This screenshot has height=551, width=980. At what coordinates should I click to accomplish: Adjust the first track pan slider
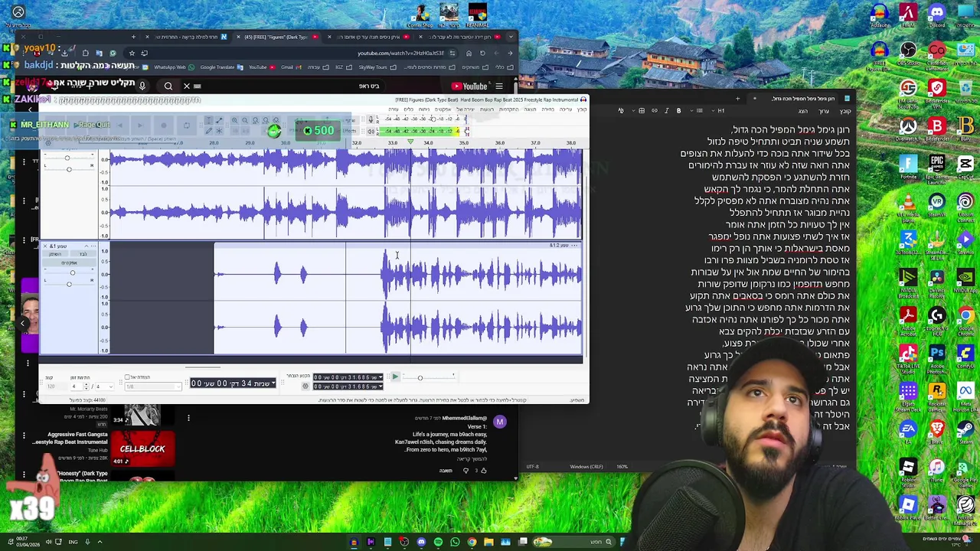[x=69, y=168]
